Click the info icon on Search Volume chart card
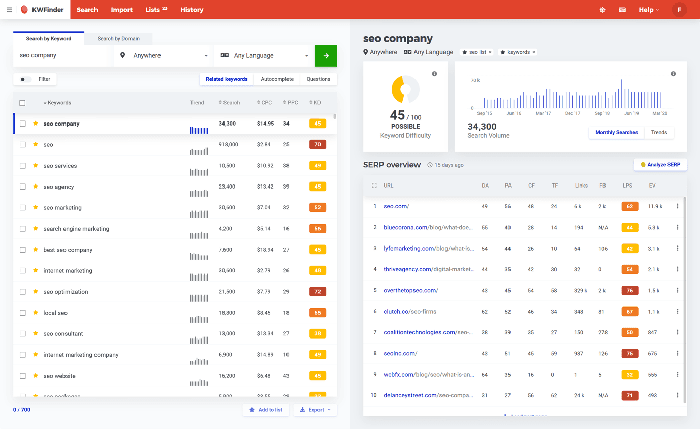 (675, 74)
